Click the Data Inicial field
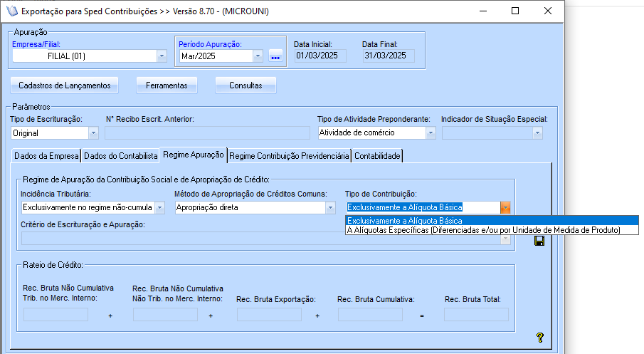The height and width of the screenshot is (354, 644). click(320, 56)
